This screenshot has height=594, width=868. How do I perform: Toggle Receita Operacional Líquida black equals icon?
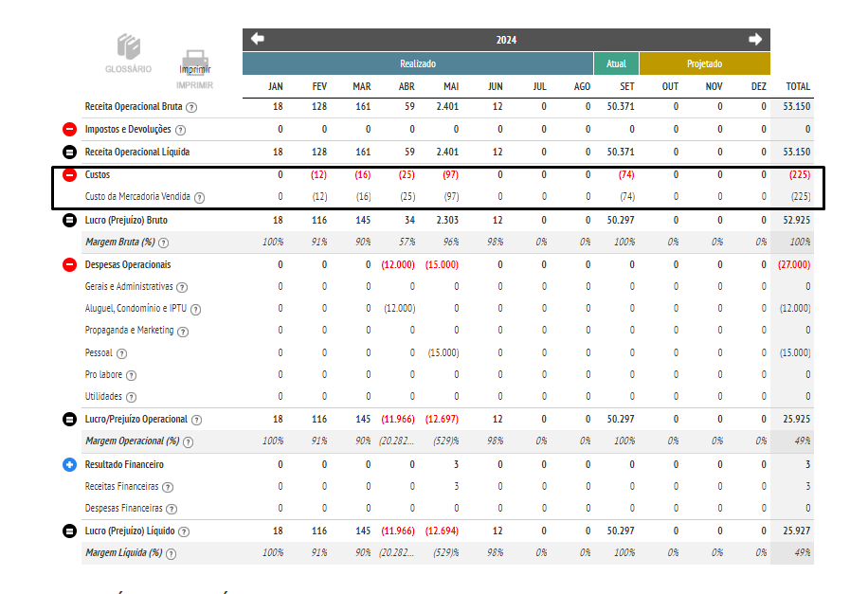pyautogui.click(x=69, y=152)
